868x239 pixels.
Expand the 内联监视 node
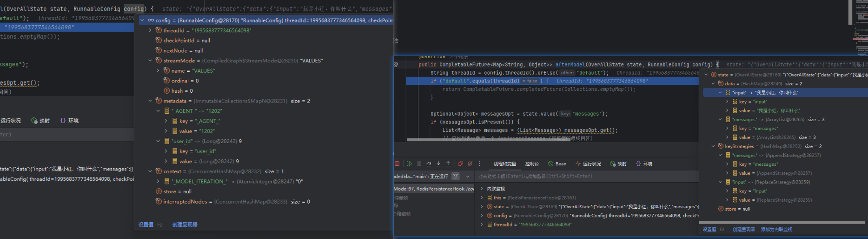tap(482, 189)
